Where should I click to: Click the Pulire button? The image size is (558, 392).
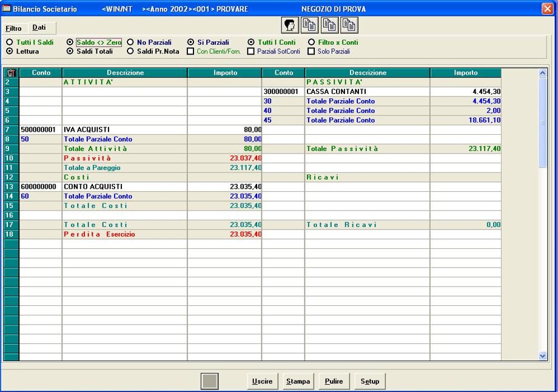(334, 381)
